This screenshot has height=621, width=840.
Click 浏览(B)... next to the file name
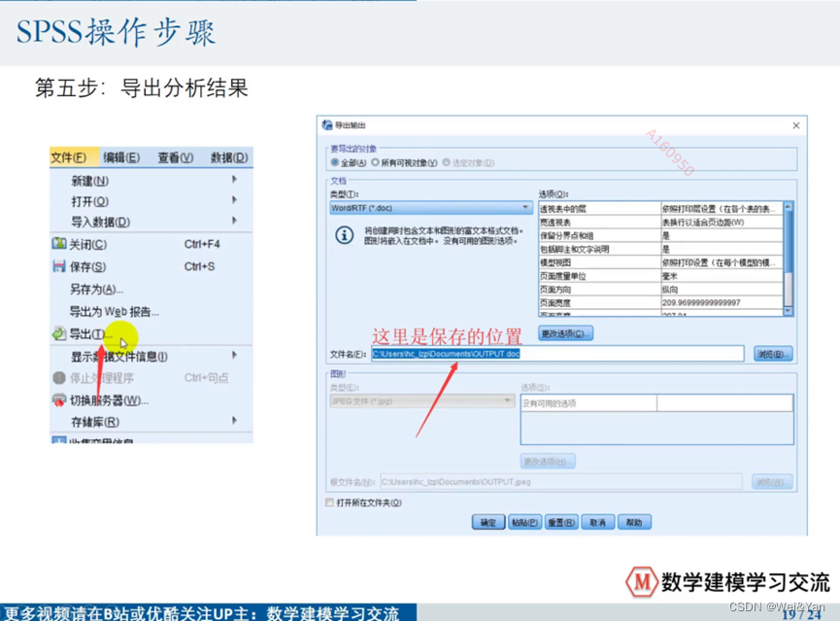tap(772, 354)
